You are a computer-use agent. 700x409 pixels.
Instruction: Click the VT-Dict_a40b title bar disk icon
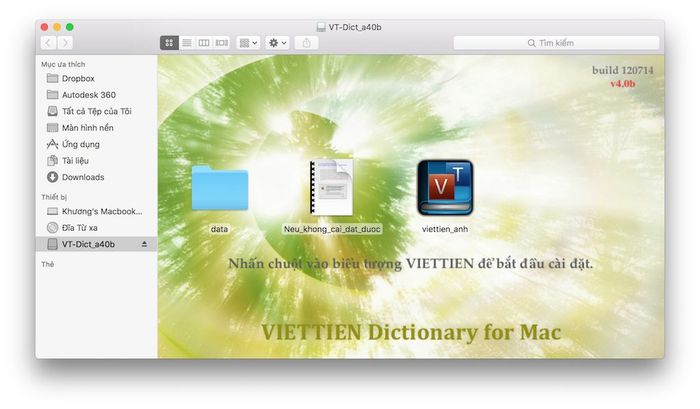point(321,27)
